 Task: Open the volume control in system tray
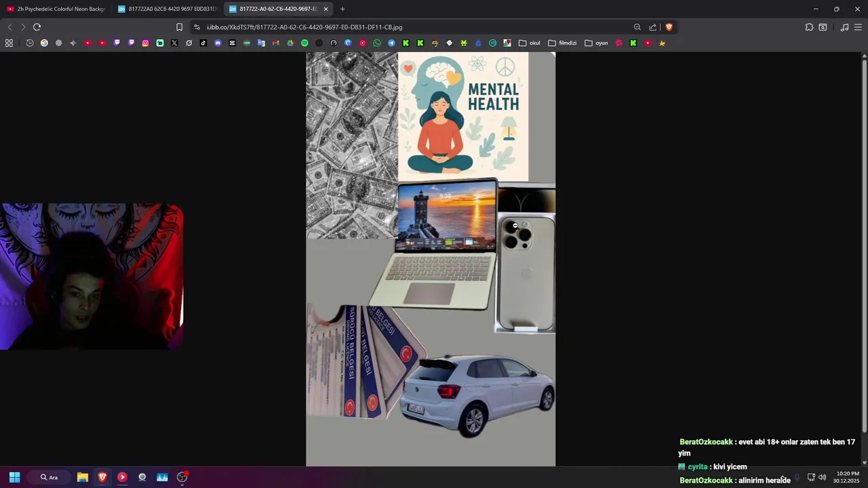(823, 477)
